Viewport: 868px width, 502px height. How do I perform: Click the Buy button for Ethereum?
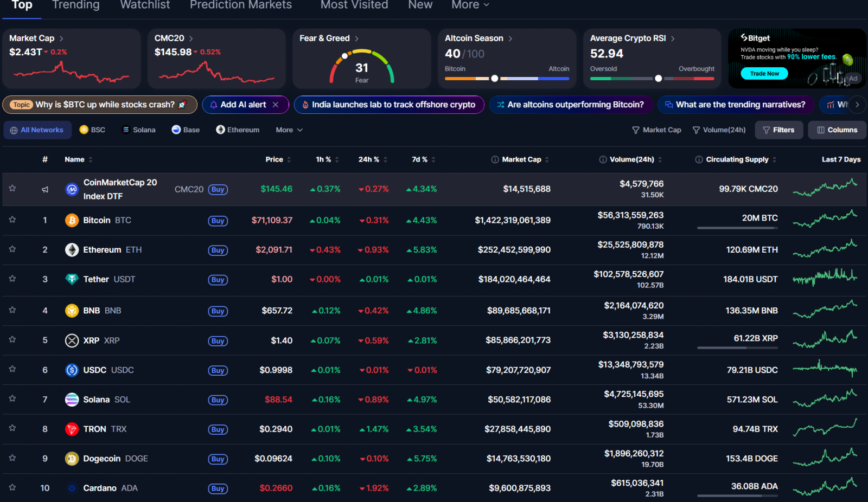coord(218,250)
